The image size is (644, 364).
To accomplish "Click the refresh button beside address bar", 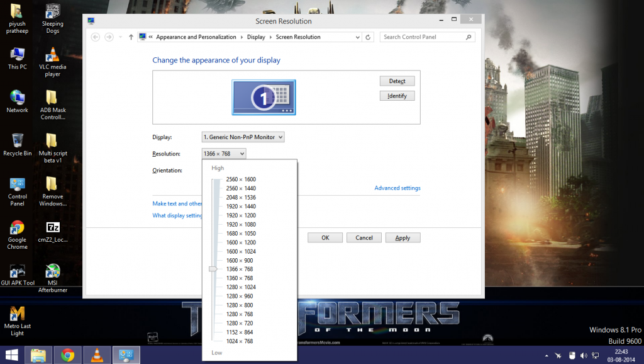I will click(x=369, y=37).
